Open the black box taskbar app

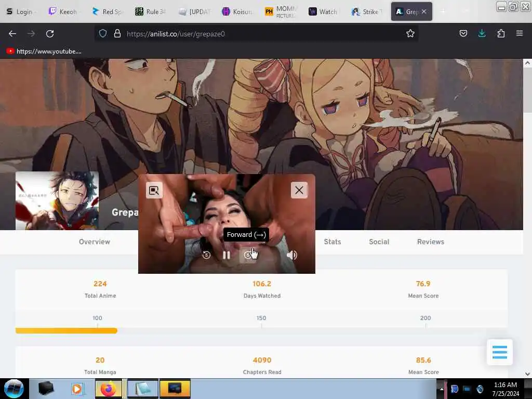[46, 389]
